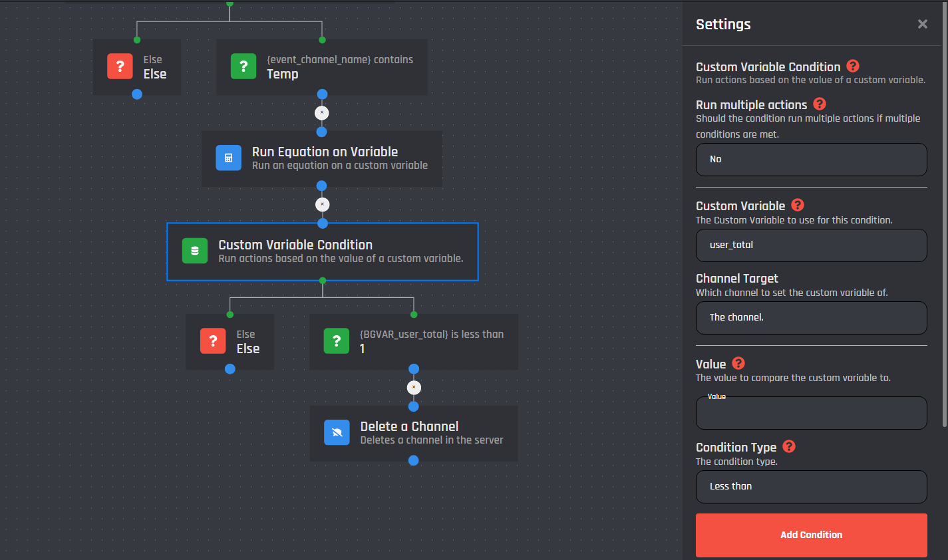
Task: Click the green question icon on less than condition
Action: [x=337, y=341]
